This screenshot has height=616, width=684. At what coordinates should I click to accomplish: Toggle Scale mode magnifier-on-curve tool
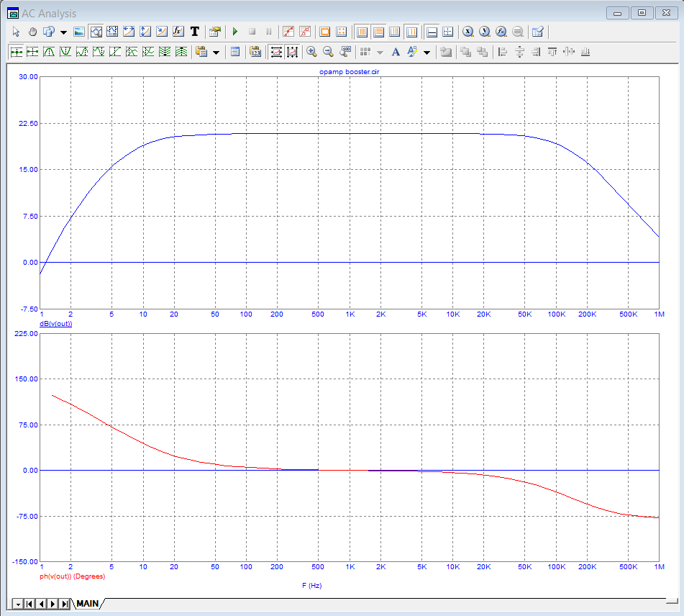point(96,32)
